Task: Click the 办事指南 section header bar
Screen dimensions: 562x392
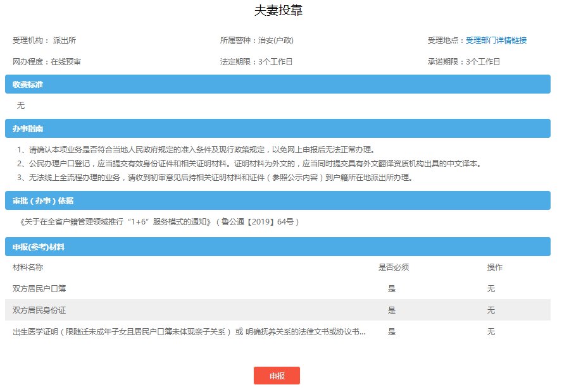Action: [278, 128]
